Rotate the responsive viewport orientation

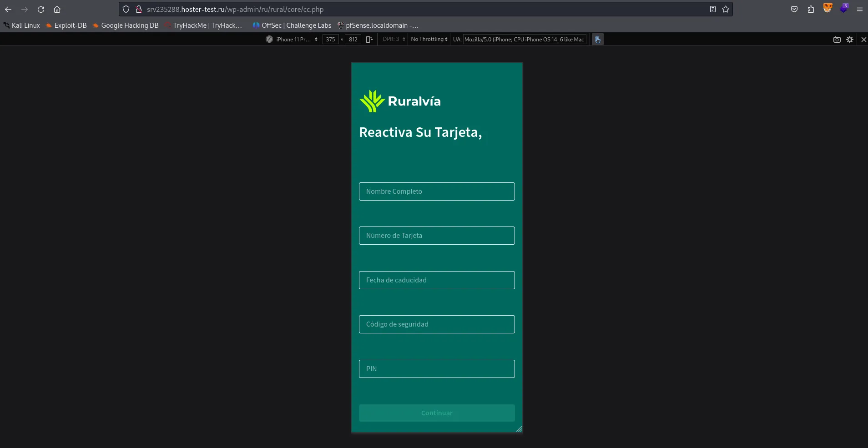coord(369,40)
